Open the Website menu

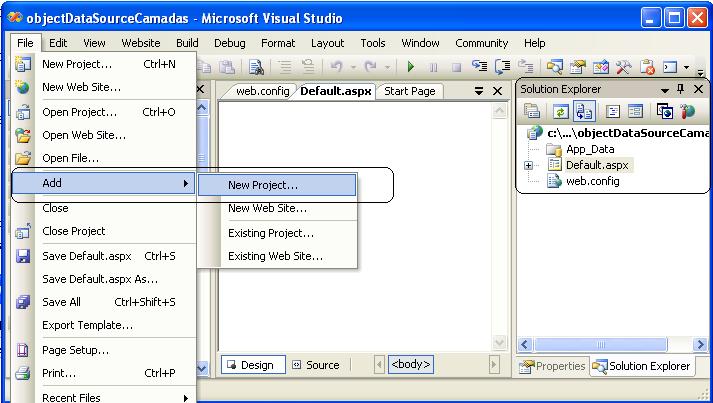[x=141, y=43]
